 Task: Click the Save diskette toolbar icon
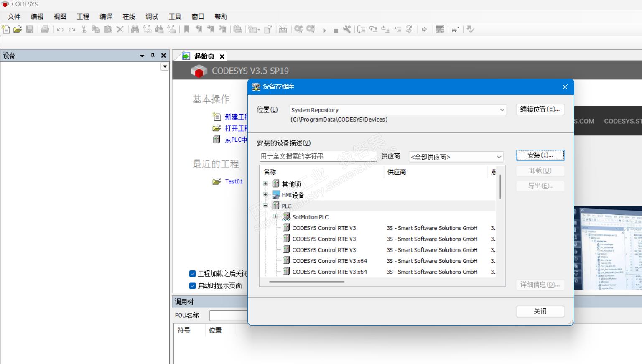pyautogui.click(x=30, y=29)
